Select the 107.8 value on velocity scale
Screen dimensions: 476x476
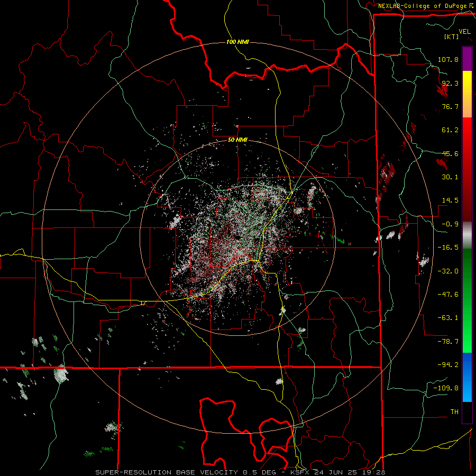[448, 59]
